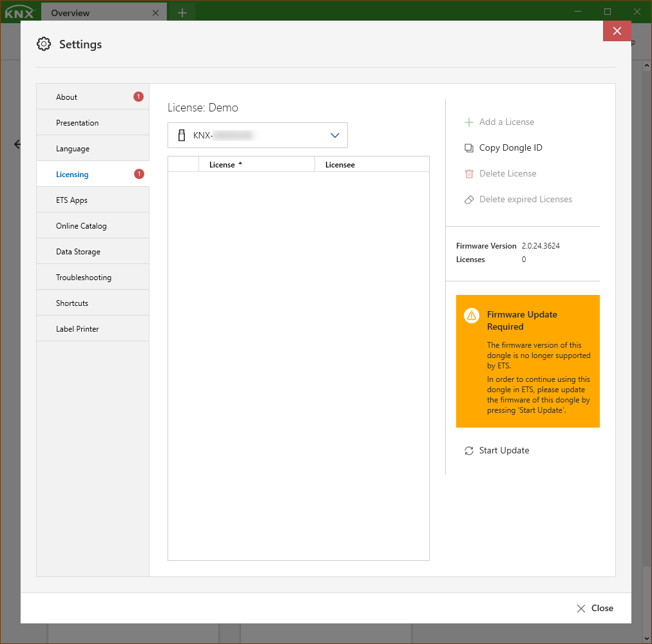The image size is (652, 644).
Task: Click the License: Demo heading
Action: pyautogui.click(x=203, y=108)
